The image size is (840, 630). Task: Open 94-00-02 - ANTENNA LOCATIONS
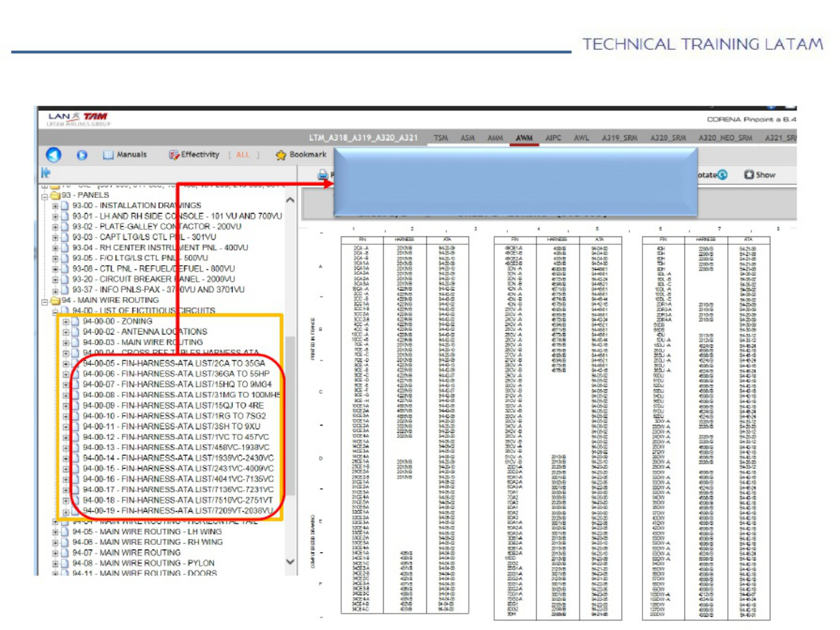[x=145, y=332]
